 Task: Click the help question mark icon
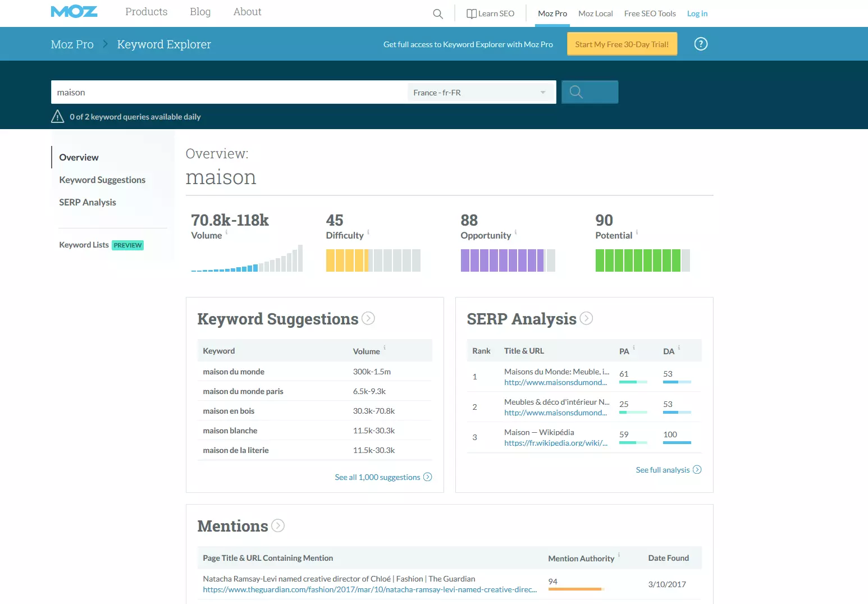701,44
